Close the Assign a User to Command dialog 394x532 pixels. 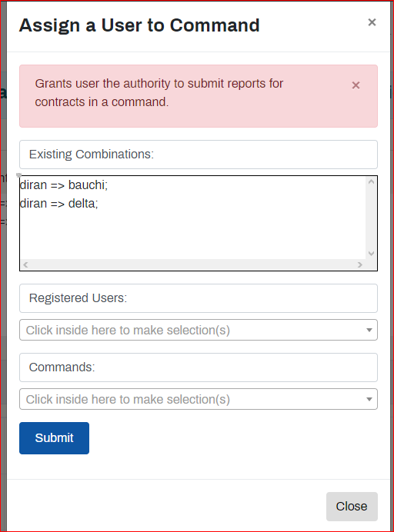click(x=372, y=22)
